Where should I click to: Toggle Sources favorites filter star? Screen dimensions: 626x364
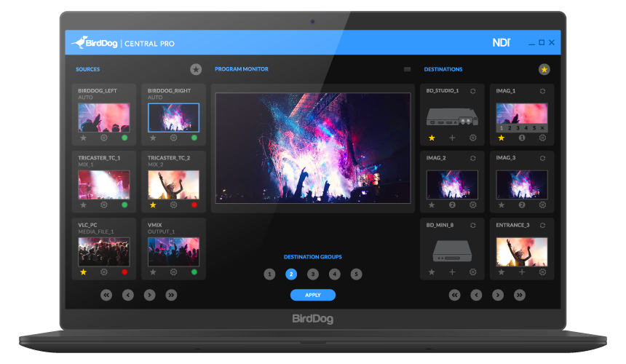pyautogui.click(x=196, y=69)
